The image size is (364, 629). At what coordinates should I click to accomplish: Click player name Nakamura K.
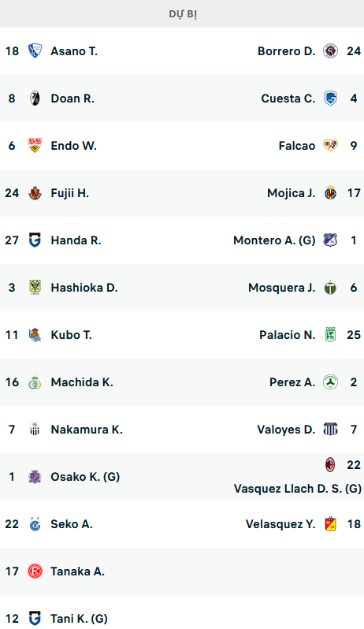point(87,430)
